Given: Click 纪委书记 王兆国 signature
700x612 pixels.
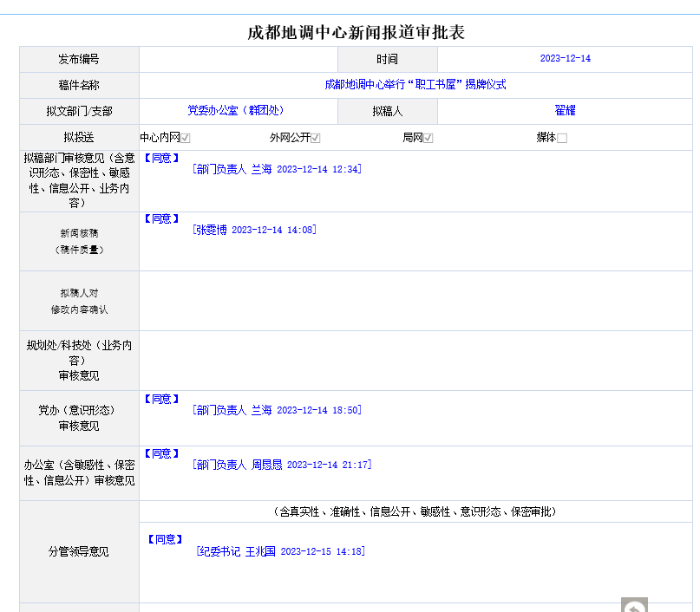Looking at the screenshot, I should pos(280,551).
